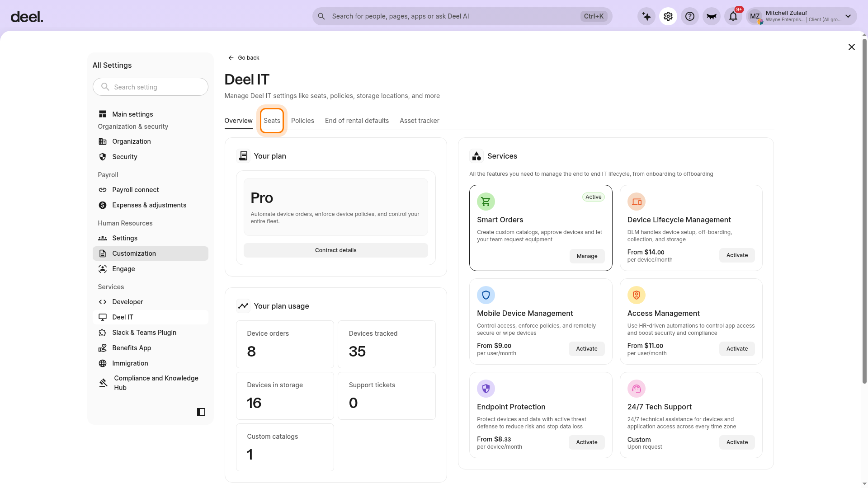Click the Developer code brackets icon
The height and width of the screenshot is (488, 868).
click(103, 302)
